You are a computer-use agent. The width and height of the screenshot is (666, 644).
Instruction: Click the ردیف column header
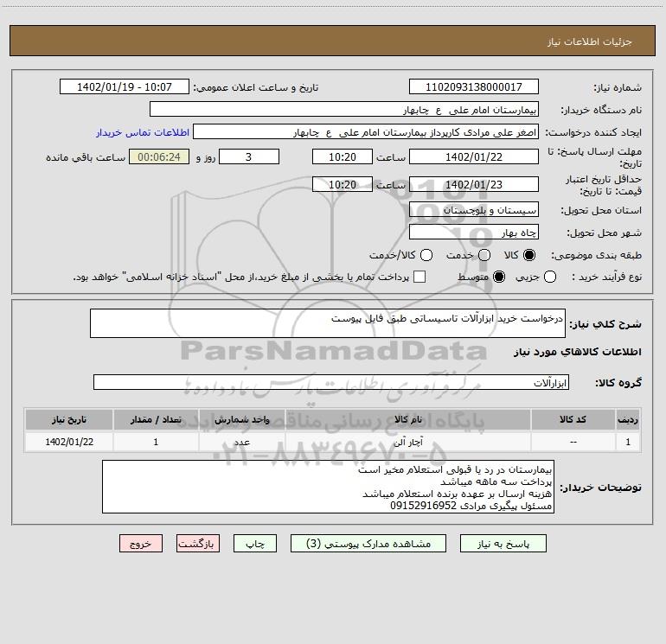(x=628, y=420)
